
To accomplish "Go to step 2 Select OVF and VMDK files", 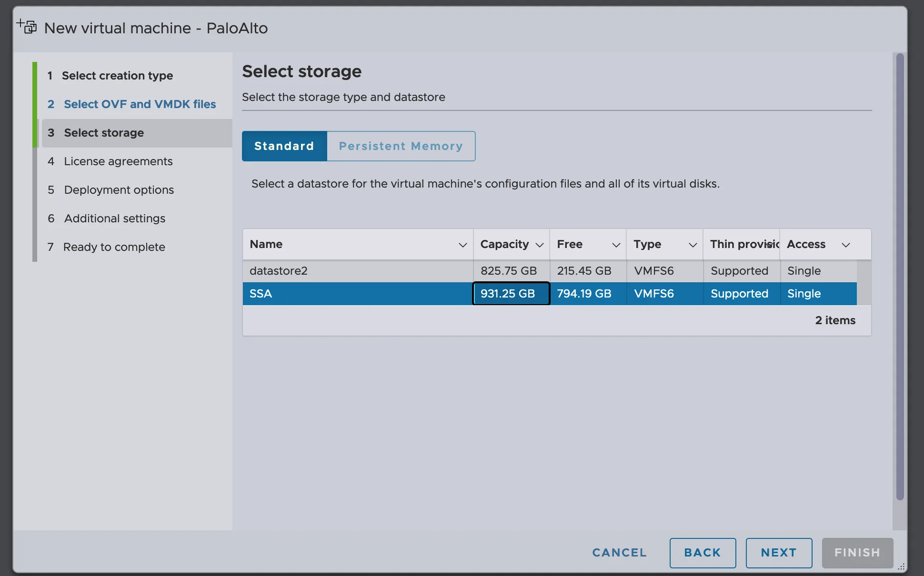I will pos(140,104).
